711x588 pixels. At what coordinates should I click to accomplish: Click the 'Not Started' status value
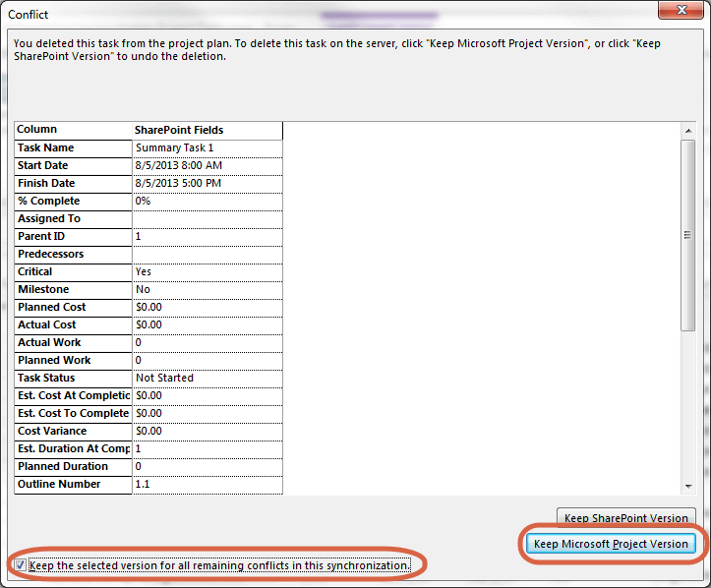(x=164, y=378)
